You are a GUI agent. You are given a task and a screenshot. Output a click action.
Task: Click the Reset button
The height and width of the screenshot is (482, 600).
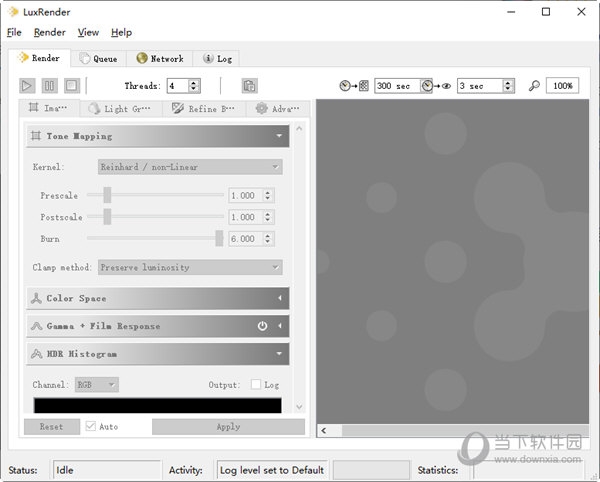[x=51, y=426]
